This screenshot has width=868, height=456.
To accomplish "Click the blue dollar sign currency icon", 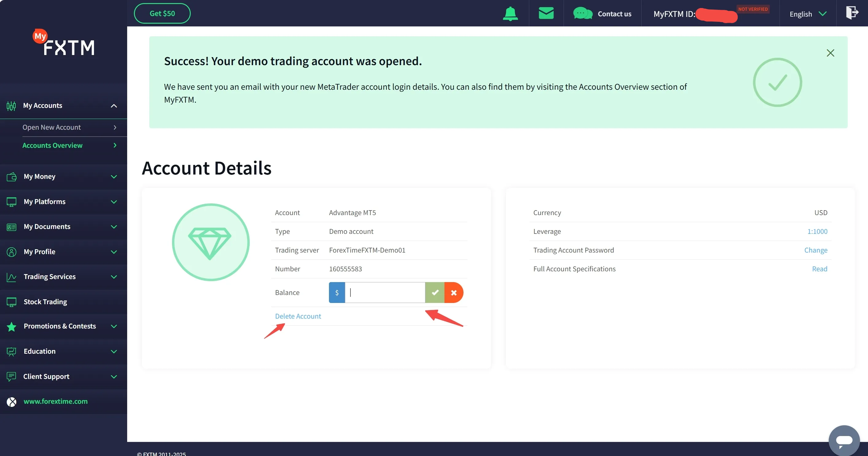I will (x=337, y=293).
